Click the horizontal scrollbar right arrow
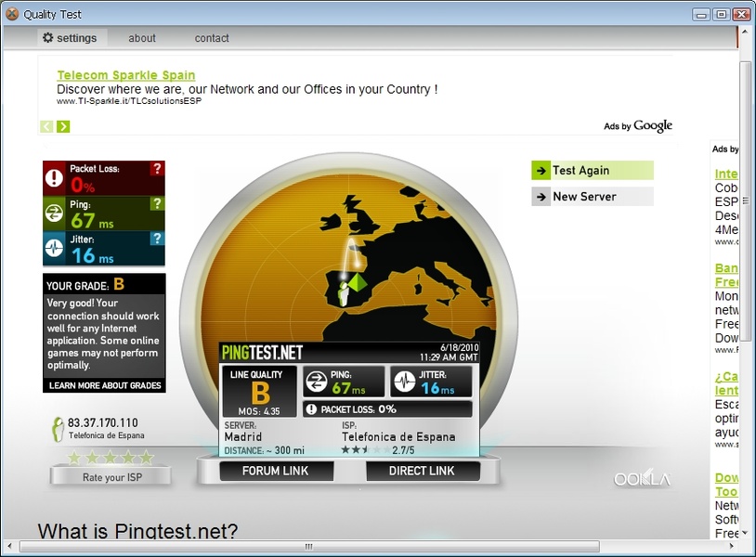The width and height of the screenshot is (756, 557). 732,547
